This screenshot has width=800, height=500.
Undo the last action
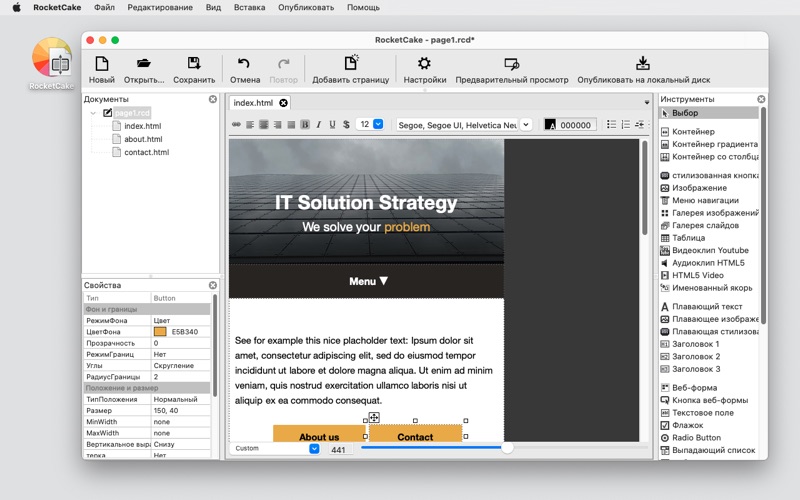pyautogui.click(x=244, y=64)
